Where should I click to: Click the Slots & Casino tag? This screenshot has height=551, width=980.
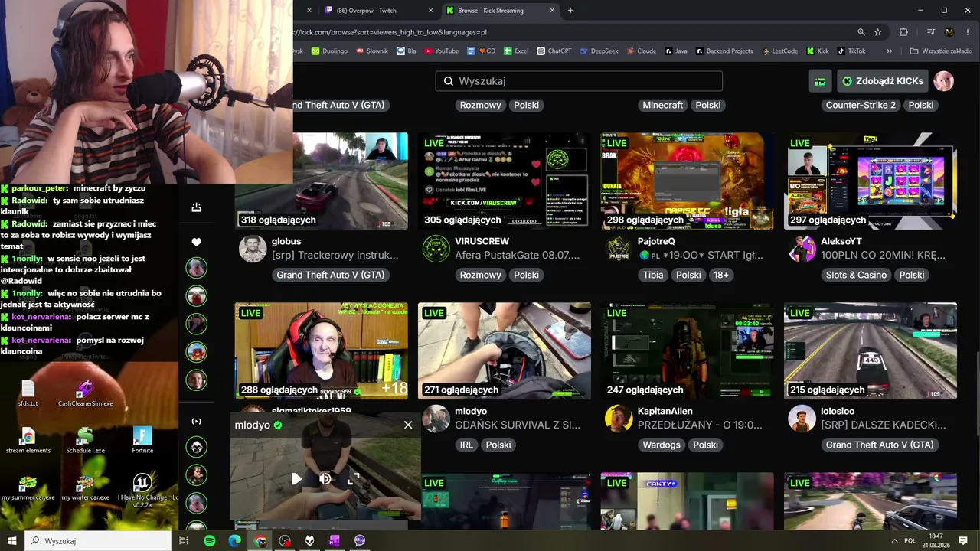click(856, 275)
